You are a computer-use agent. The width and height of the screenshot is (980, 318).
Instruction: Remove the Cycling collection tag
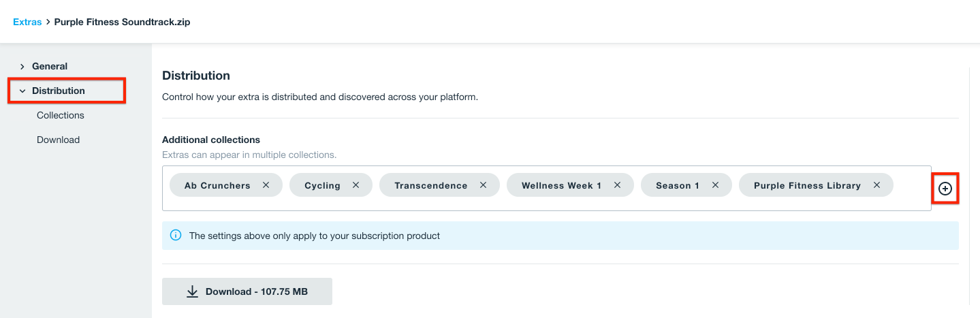(355, 185)
